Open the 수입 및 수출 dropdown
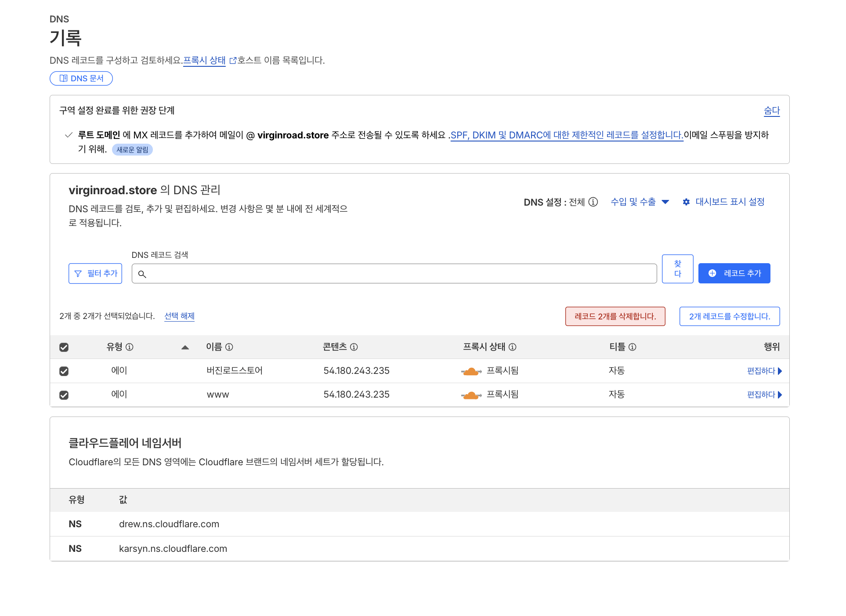846x616 pixels. pyautogui.click(x=640, y=202)
